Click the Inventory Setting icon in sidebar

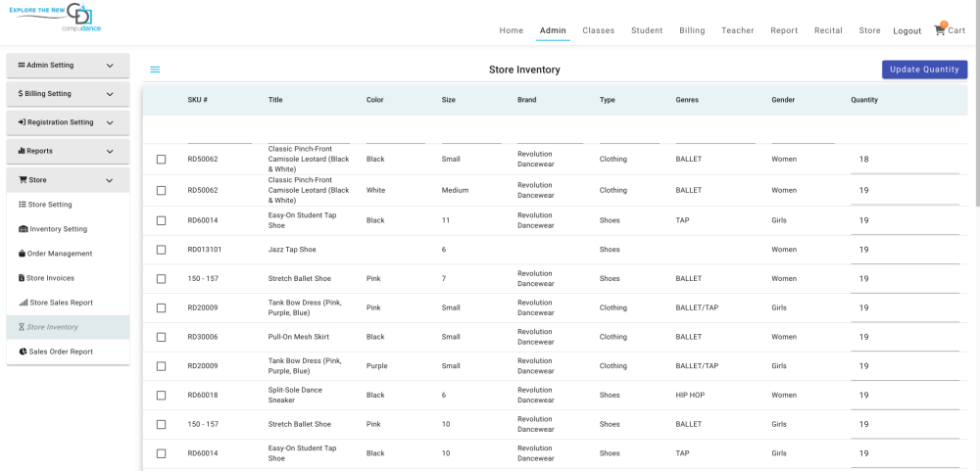click(24, 229)
